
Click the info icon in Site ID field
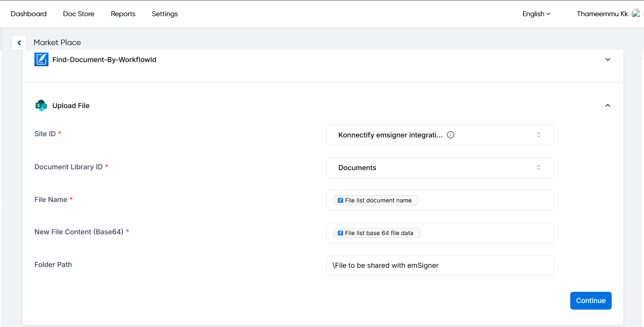(x=450, y=135)
